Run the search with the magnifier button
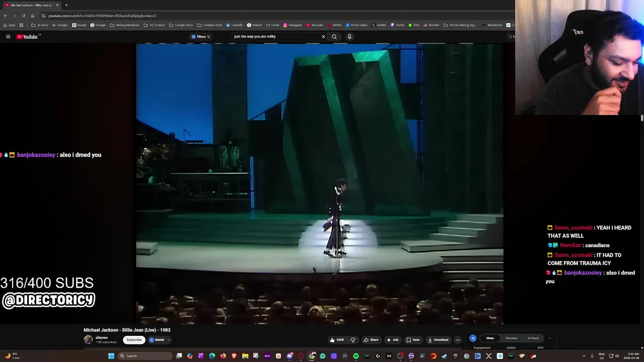This screenshot has height=362, width=644. click(334, 37)
